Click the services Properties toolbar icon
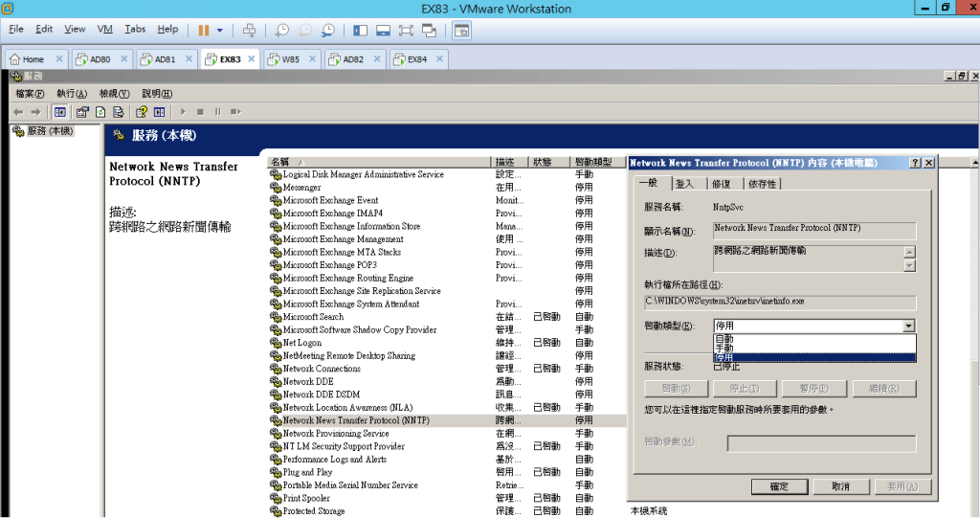The width and height of the screenshot is (980, 518). coord(83,111)
